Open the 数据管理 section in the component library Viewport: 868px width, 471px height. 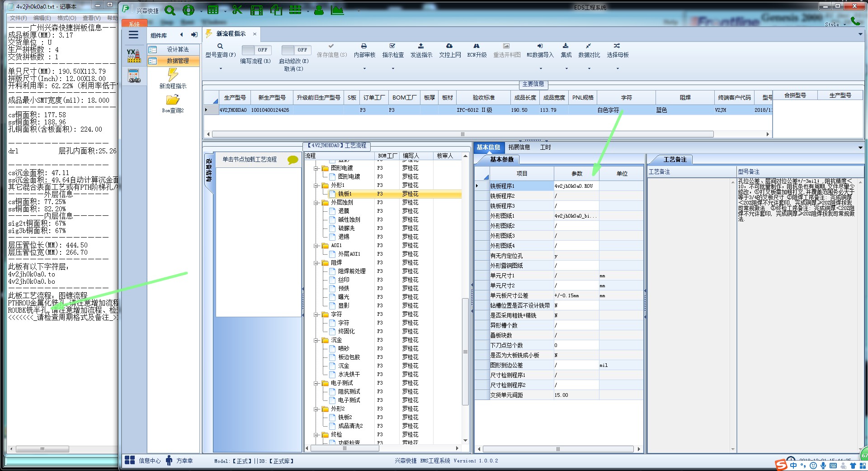click(x=174, y=61)
